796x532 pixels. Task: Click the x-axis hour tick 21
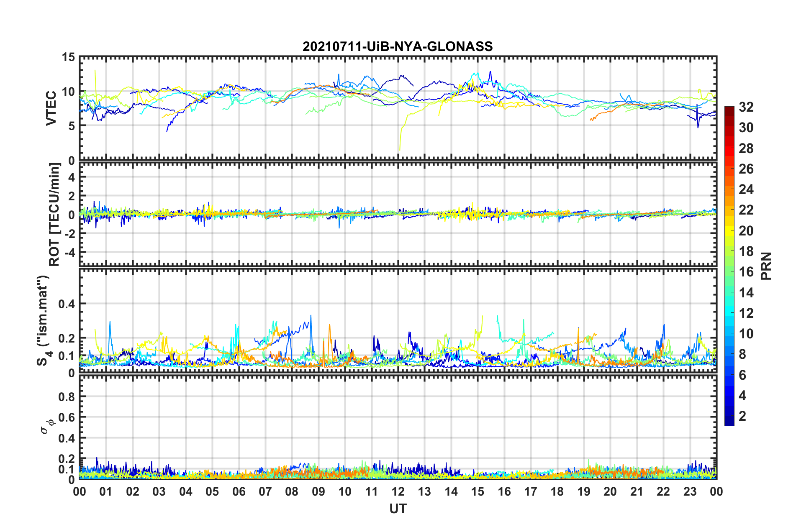tap(637, 491)
